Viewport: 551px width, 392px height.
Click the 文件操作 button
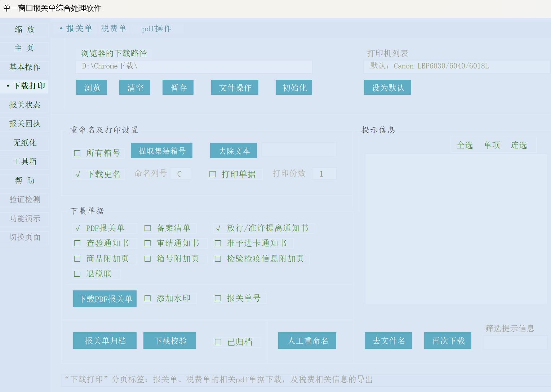coord(235,88)
